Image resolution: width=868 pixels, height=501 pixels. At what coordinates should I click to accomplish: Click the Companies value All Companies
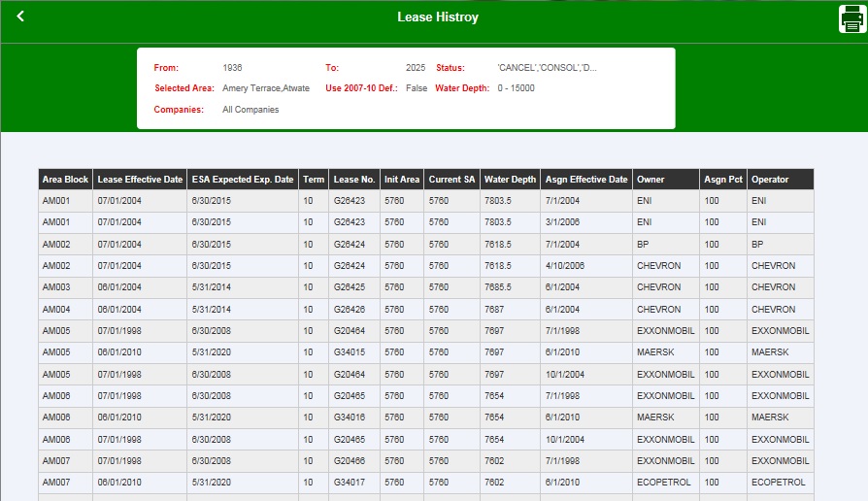click(x=250, y=110)
